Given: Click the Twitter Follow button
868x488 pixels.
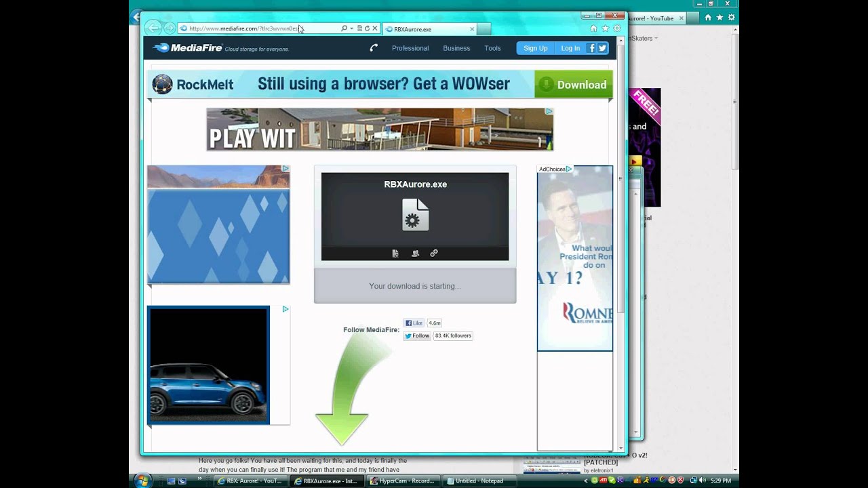Looking at the screenshot, I should pyautogui.click(x=417, y=335).
